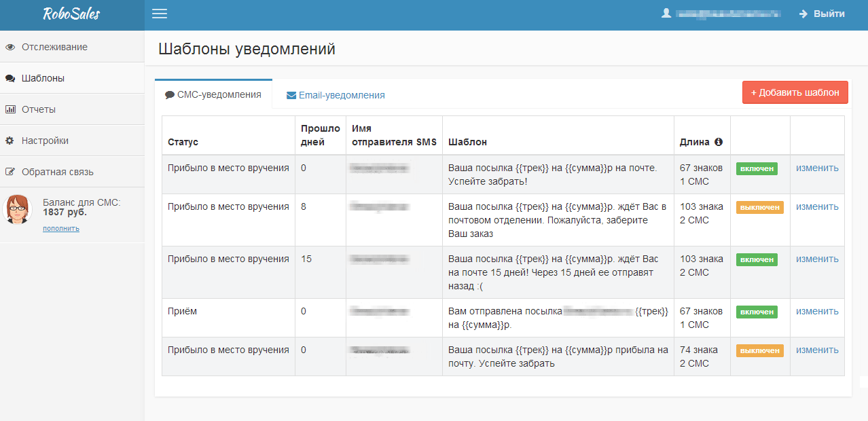Screen dimensions: 868x421
Task: Click the chart icon beside Отчеты
Action: 10,109
